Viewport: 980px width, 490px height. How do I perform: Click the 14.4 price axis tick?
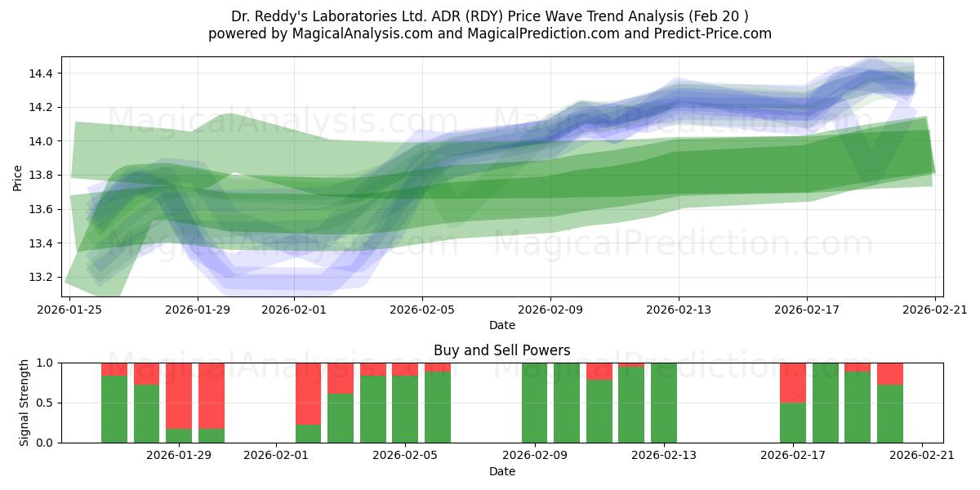[x=42, y=73]
